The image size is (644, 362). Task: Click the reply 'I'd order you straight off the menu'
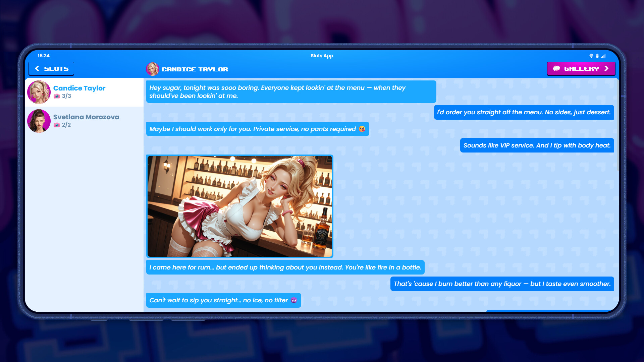(524, 112)
